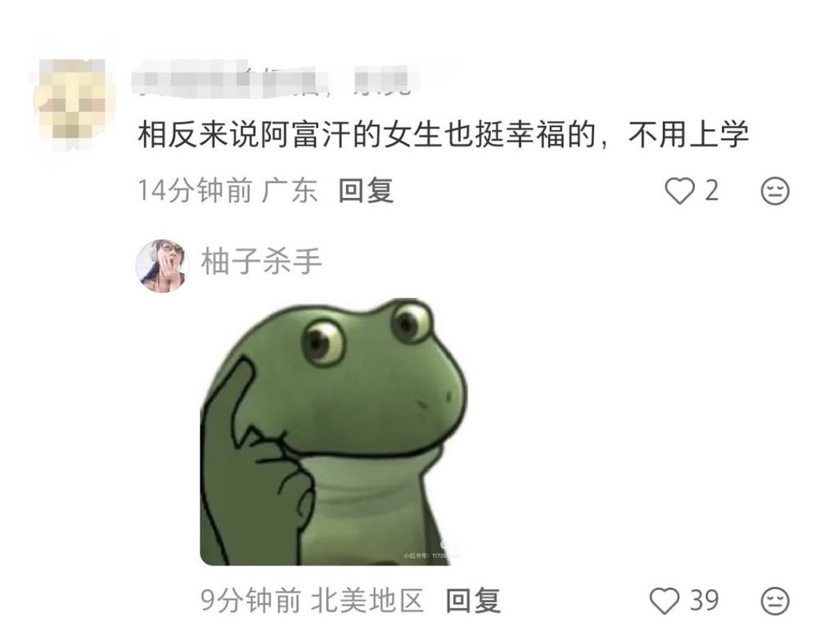Screen dimensions: 838x644
Task: Click the unamused face icon on 柚子杀手's reply
Action: (x=775, y=601)
